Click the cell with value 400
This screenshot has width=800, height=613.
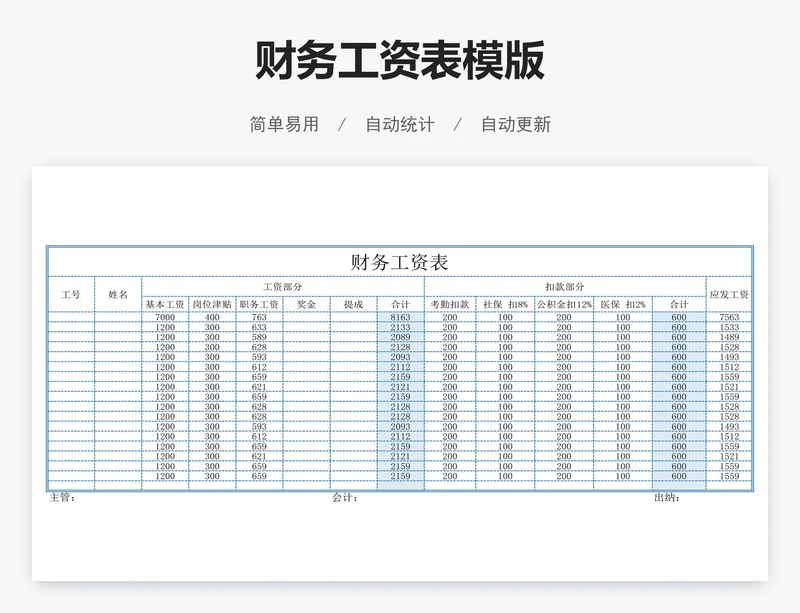click(x=212, y=317)
